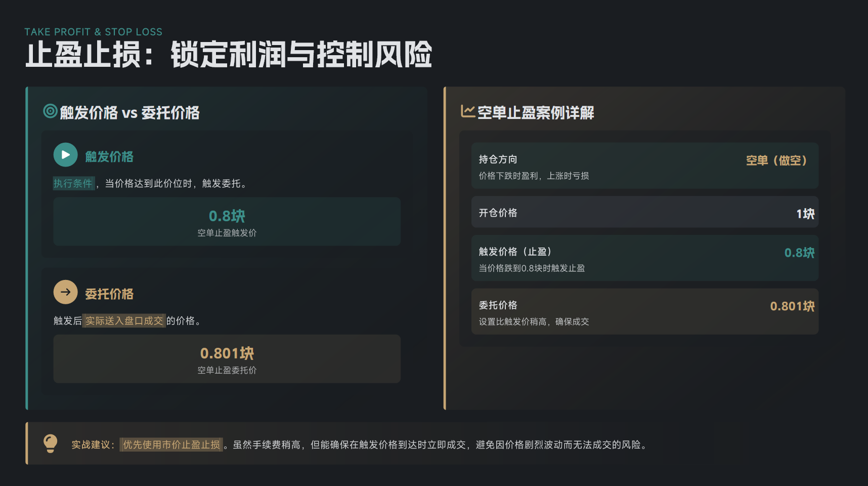Click the 委托价格 row in the case panel

coord(644,311)
